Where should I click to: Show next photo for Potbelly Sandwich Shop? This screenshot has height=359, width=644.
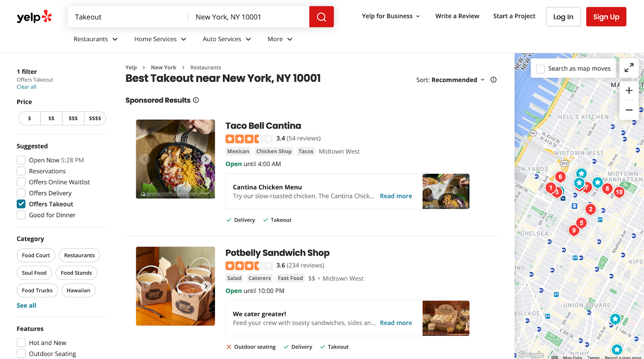(206, 286)
